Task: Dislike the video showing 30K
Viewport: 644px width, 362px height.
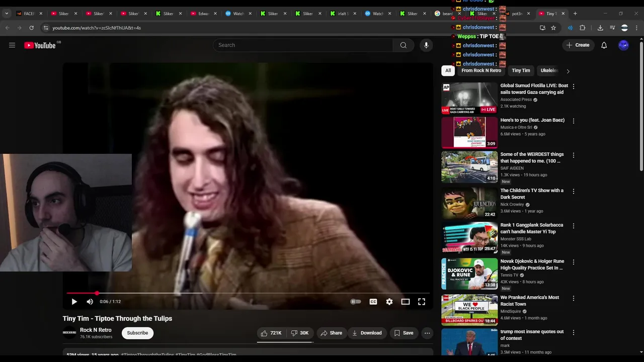Action: coord(300,333)
